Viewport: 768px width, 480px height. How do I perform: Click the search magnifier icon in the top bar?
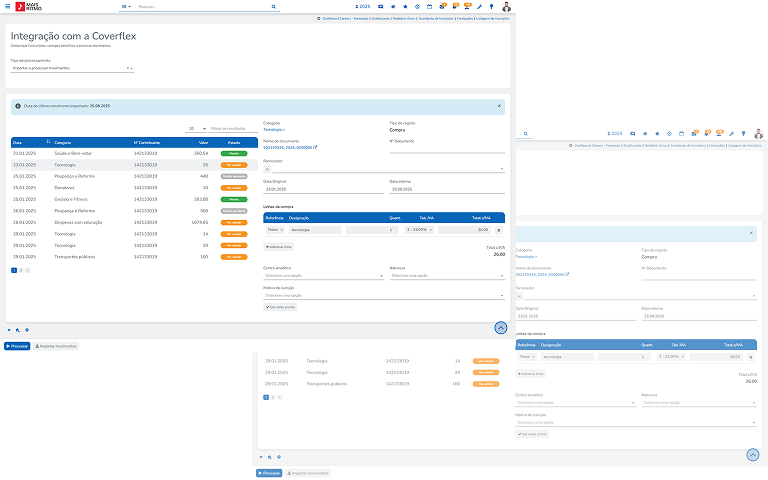tap(274, 7)
